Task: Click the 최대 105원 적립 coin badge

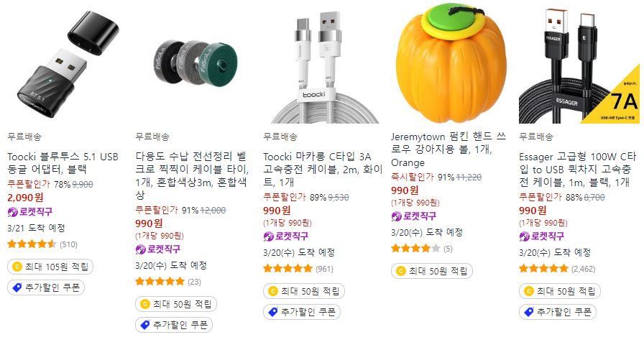Action: click(x=50, y=267)
